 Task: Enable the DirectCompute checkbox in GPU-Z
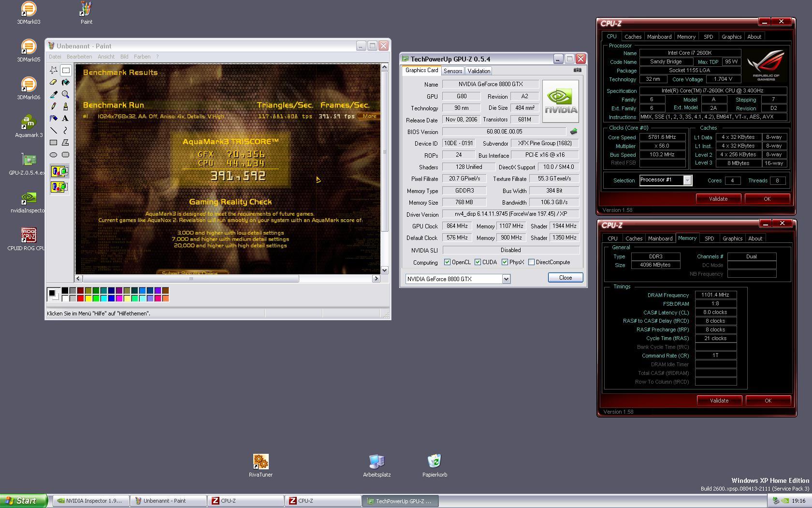pos(531,262)
